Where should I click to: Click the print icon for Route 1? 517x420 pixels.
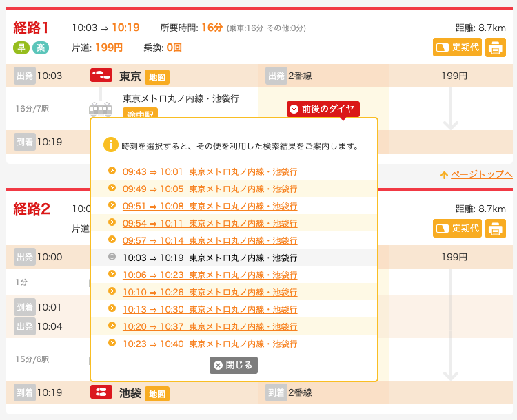pos(495,48)
